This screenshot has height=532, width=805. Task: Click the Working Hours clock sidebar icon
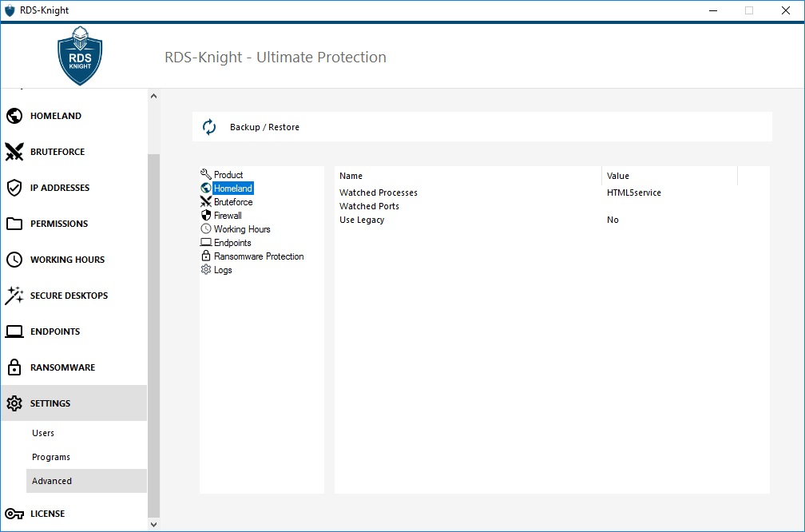[14, 260]
